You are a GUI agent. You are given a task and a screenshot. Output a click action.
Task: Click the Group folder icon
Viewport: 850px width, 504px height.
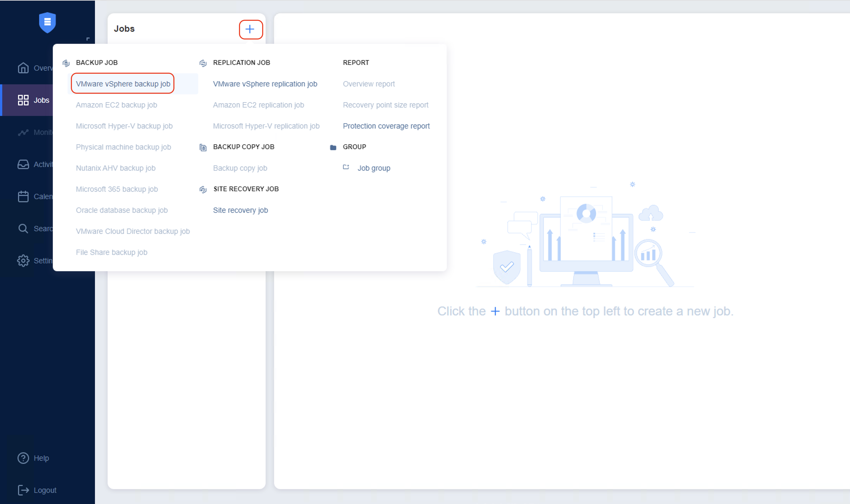tap(333, 147)
